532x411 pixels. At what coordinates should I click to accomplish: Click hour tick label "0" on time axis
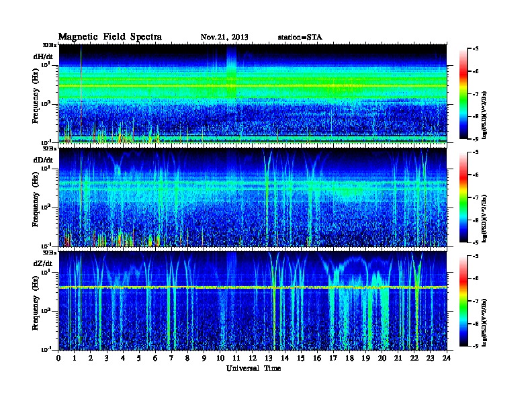tap(58, 359)
